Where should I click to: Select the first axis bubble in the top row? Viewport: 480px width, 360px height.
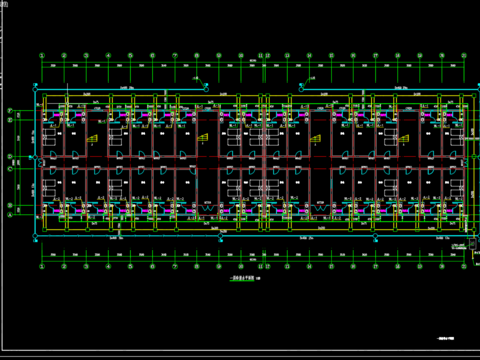coord(42,56)
